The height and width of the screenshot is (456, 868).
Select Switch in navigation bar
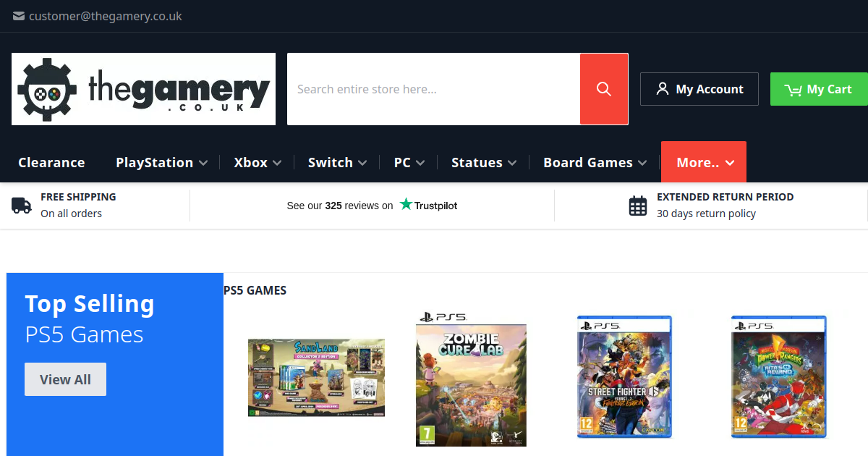331,162
